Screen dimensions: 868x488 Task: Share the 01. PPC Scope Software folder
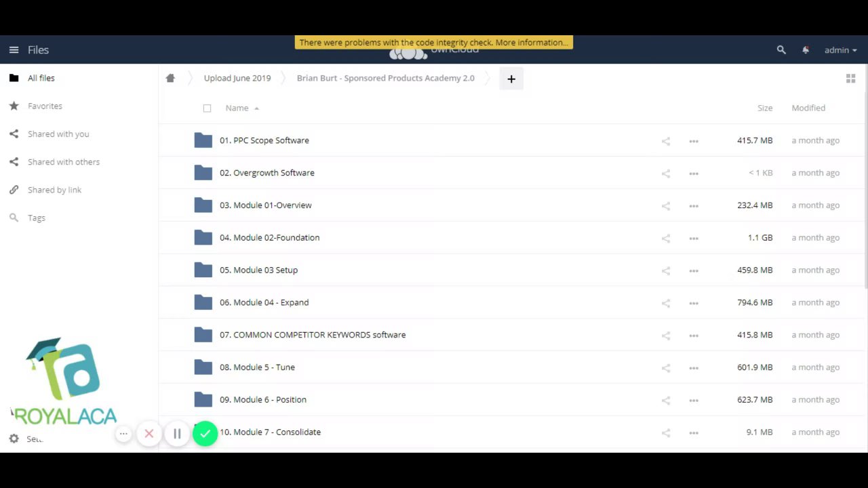coord(666,141)
